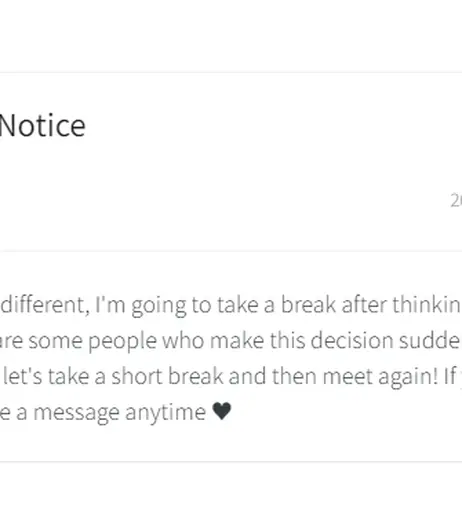
Task: Click the black heart icon after 'anytime'
Action: [x=222, y=411]
